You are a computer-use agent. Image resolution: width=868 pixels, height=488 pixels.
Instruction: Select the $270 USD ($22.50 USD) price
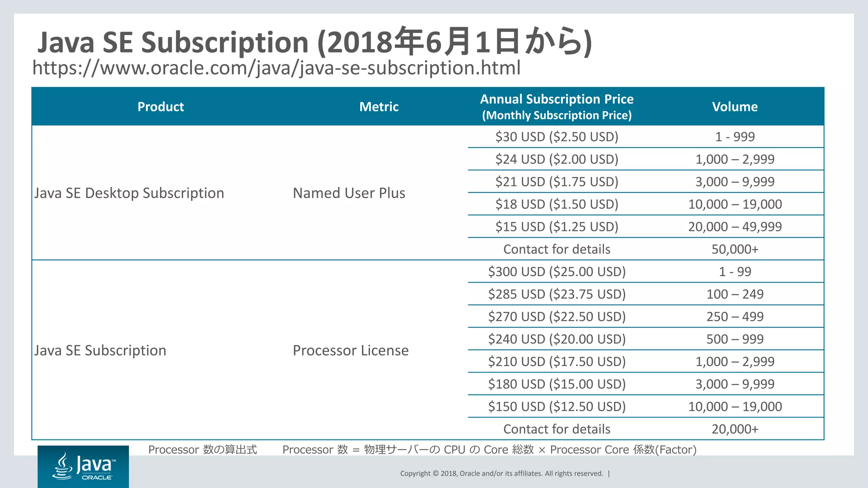tap(557, 316)
